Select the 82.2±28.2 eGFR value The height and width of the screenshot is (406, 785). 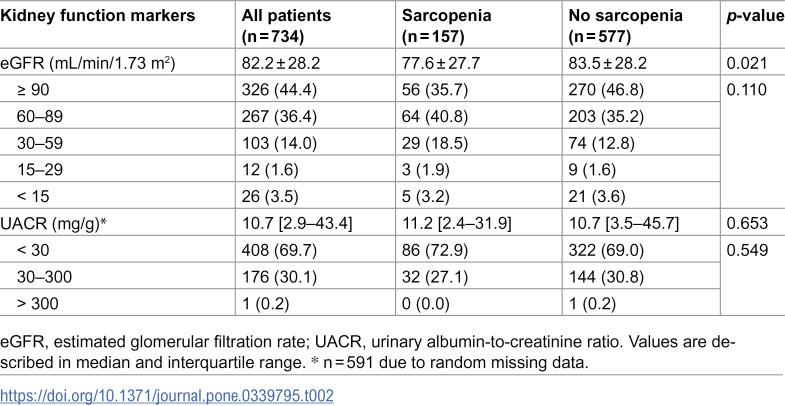[281, 64]
